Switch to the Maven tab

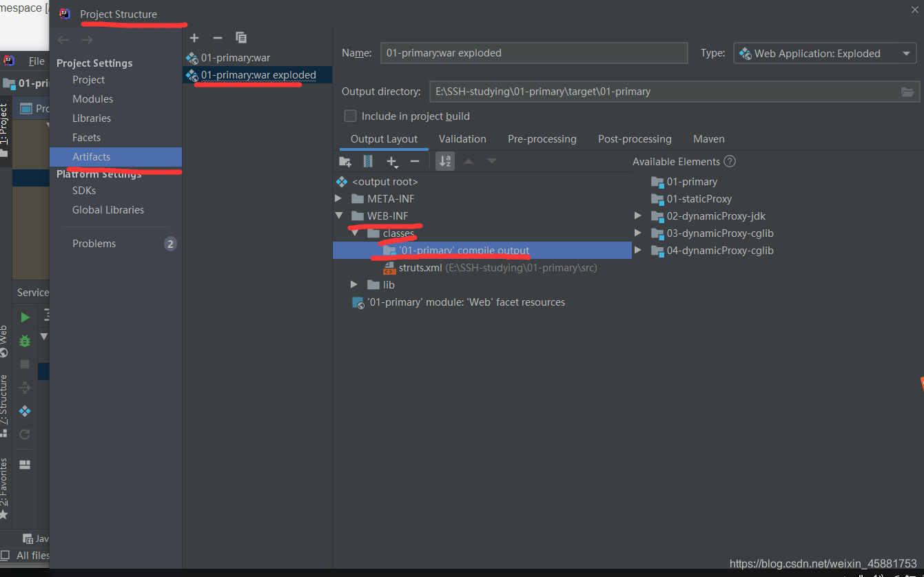pyautogui.click(x=709, y=139)
